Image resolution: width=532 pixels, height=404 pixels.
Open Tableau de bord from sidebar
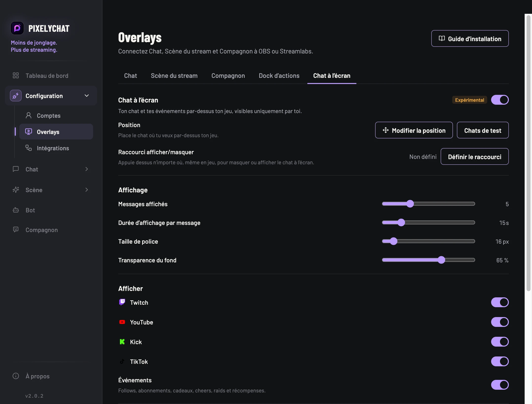click(x=51, y=75)
